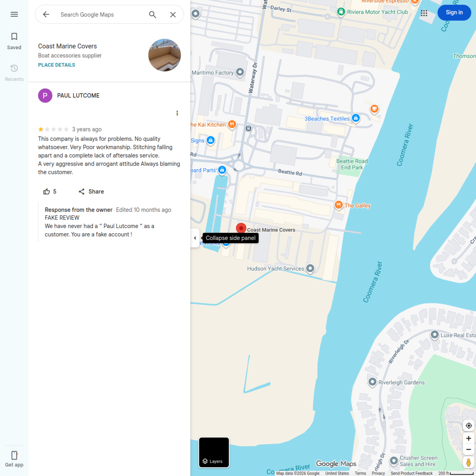The width and height of the screenshot is (476, 476).
Task: Click Paul Lutcome's purple avatar
Action: 45,96
